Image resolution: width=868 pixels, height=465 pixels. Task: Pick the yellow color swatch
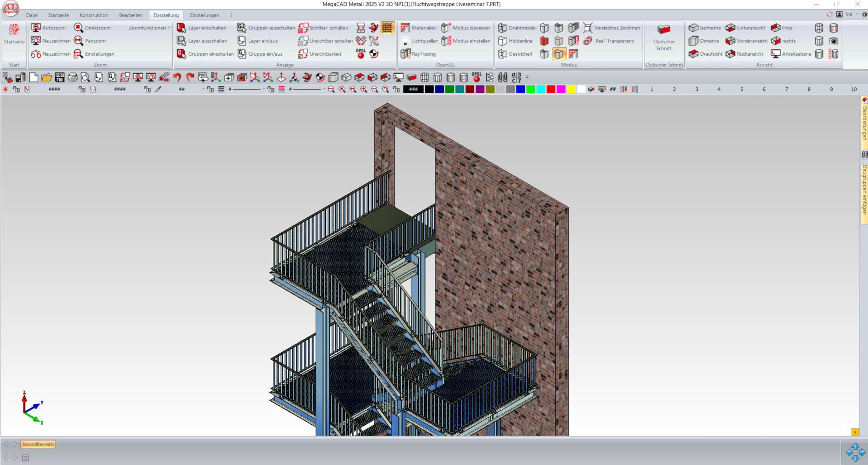(571, 89)
